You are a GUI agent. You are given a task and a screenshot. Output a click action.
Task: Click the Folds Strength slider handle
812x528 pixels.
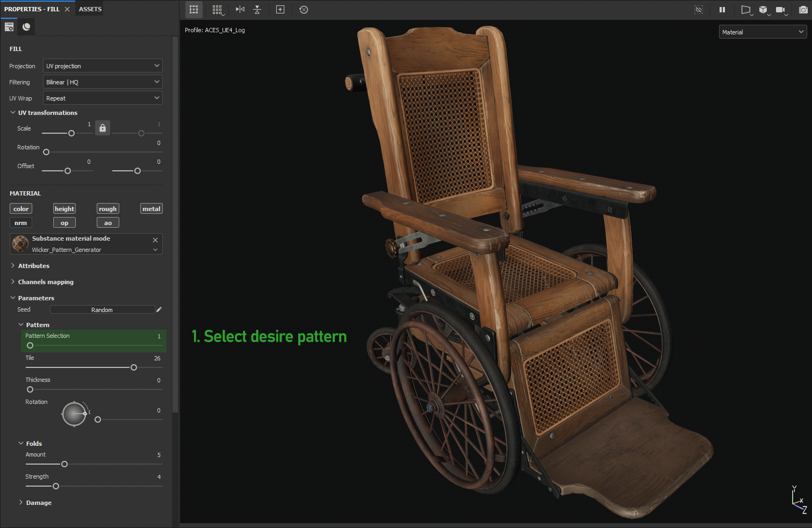coord(56,486)
